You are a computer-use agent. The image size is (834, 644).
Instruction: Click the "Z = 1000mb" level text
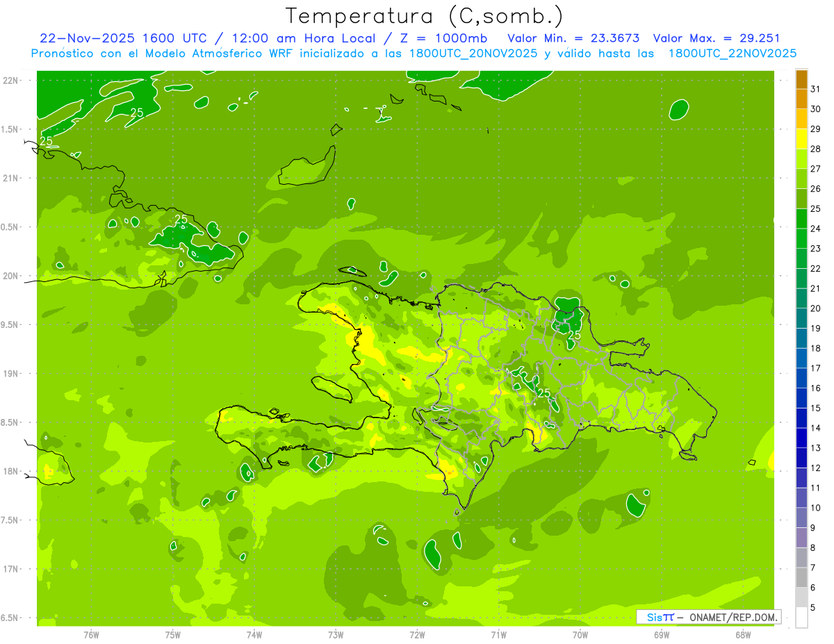click(x=443, y=38)
